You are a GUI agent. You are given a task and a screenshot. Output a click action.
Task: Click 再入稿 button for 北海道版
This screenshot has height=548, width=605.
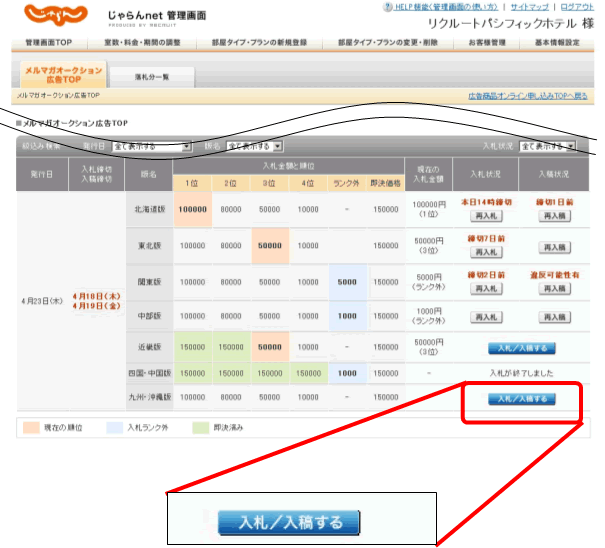[x=554, y=216]
